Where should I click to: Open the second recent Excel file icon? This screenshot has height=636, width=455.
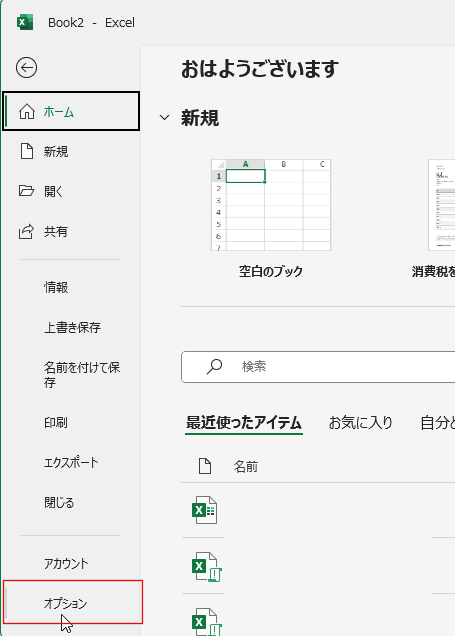pyautogui.click(x=206, y=567)
